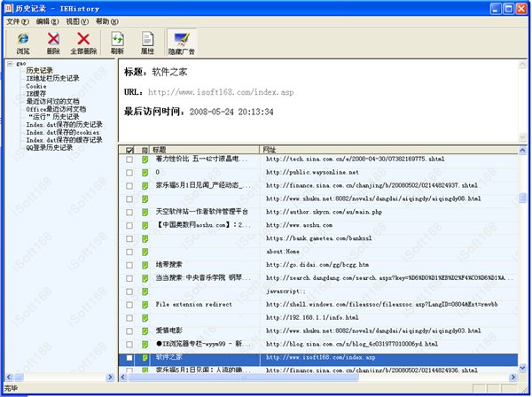The width and height of the screenshot is (532, 397).
Task: Select Cookie in the tree
Action: tap(36, 86)
